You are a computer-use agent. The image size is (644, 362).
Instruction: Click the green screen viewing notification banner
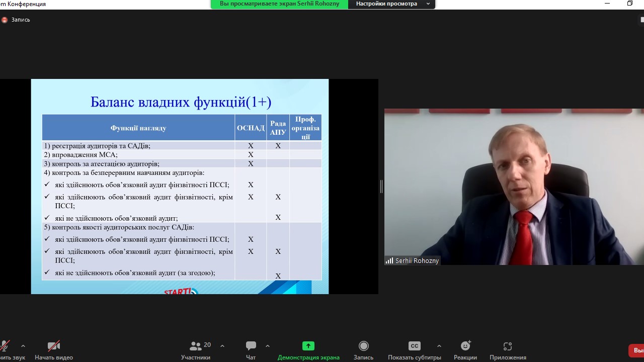point(279,4)
